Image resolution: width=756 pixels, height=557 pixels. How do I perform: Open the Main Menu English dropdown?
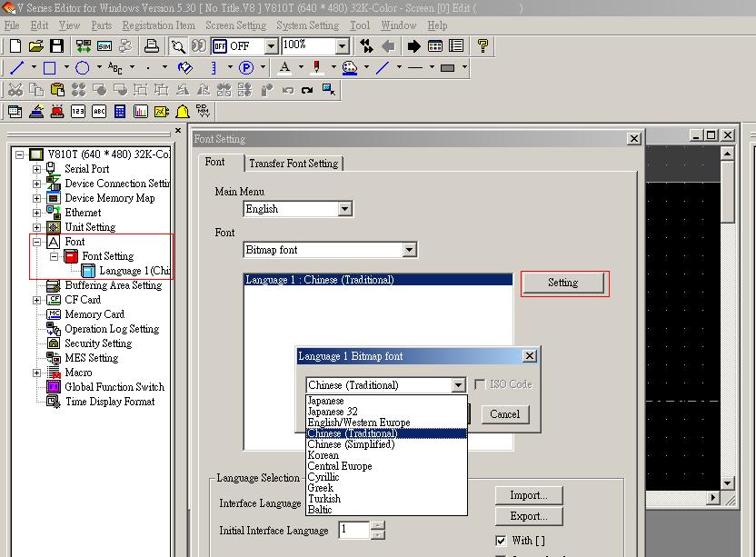(344, 209)
